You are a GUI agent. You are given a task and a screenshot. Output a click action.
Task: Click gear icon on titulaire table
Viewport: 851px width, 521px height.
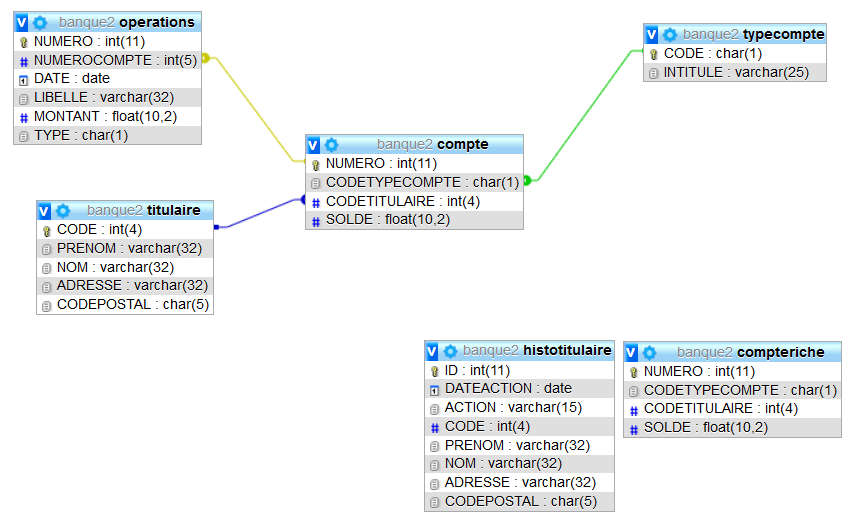tap(63, 210)
